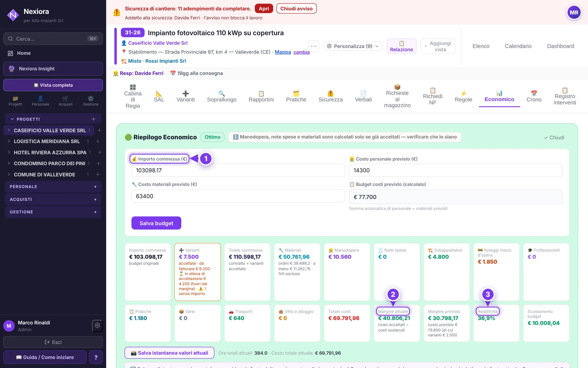This screenshot has height=368, width=588.
Task: Open the Sicurezza tab
Action: coord(331,96)
